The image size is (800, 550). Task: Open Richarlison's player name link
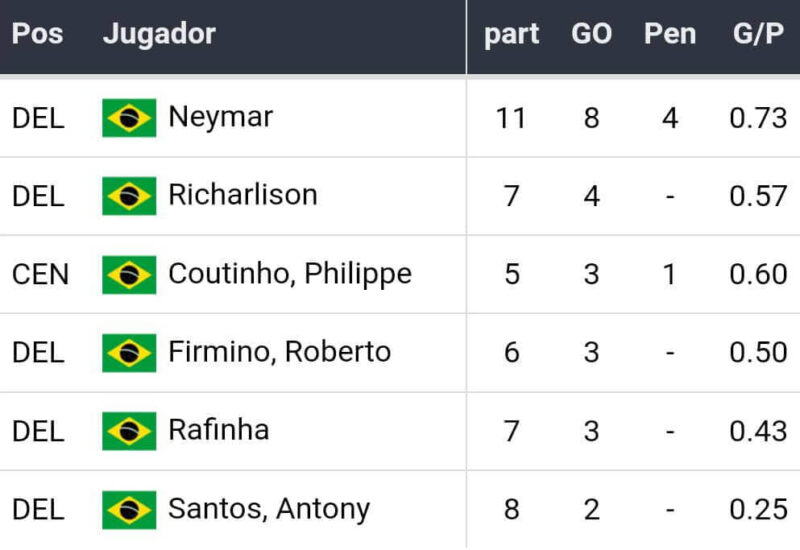243,195
